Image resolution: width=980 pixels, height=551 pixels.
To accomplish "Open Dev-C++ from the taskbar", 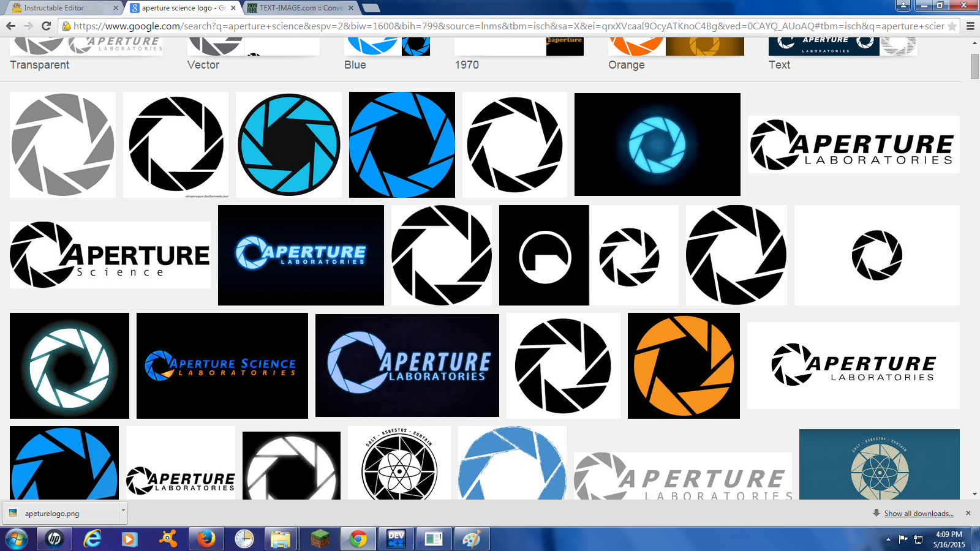I will [396, 539].
